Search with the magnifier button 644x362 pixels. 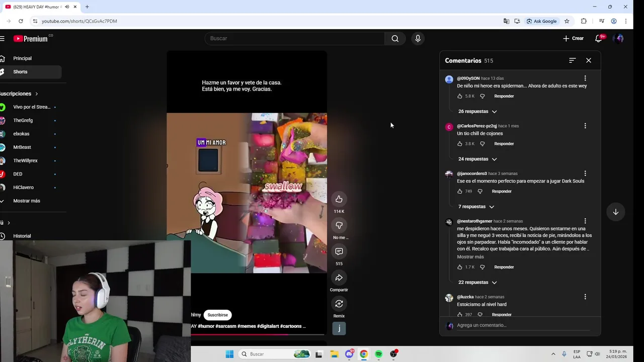point(395,39)
